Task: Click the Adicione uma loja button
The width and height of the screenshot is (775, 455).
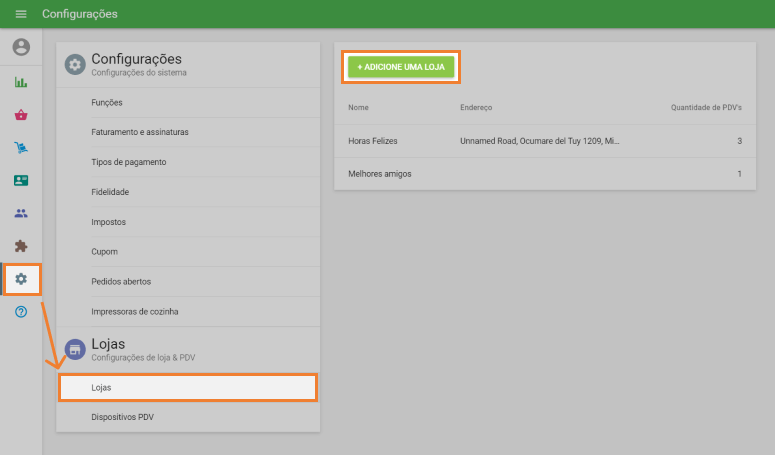Action: click(x=401, y=66)
